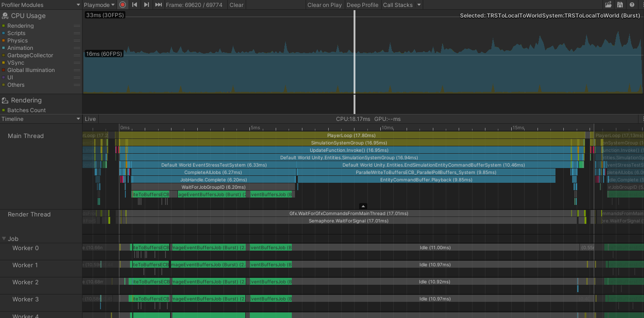Click the reorder handle beside GarbageCollector

77,55
